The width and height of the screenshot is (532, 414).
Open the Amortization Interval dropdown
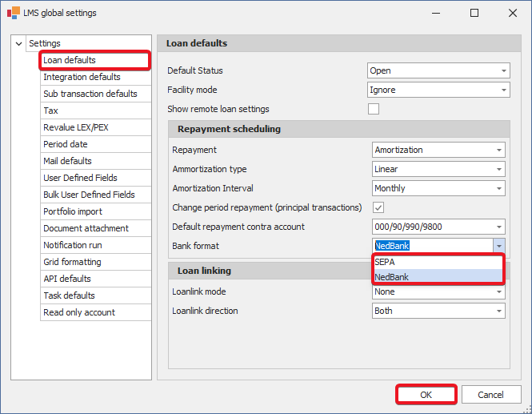[x=498, y=189]
